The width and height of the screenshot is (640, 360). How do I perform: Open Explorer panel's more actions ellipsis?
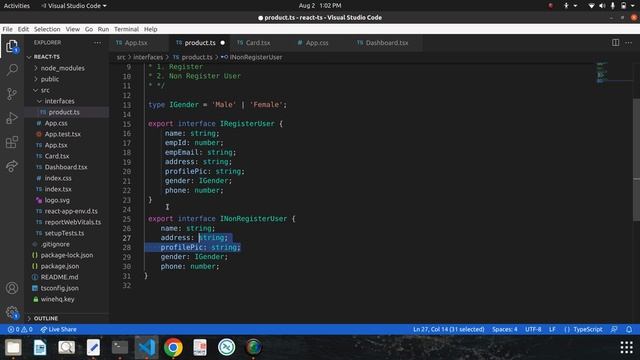pyautogui.click(x=97, y=42)
